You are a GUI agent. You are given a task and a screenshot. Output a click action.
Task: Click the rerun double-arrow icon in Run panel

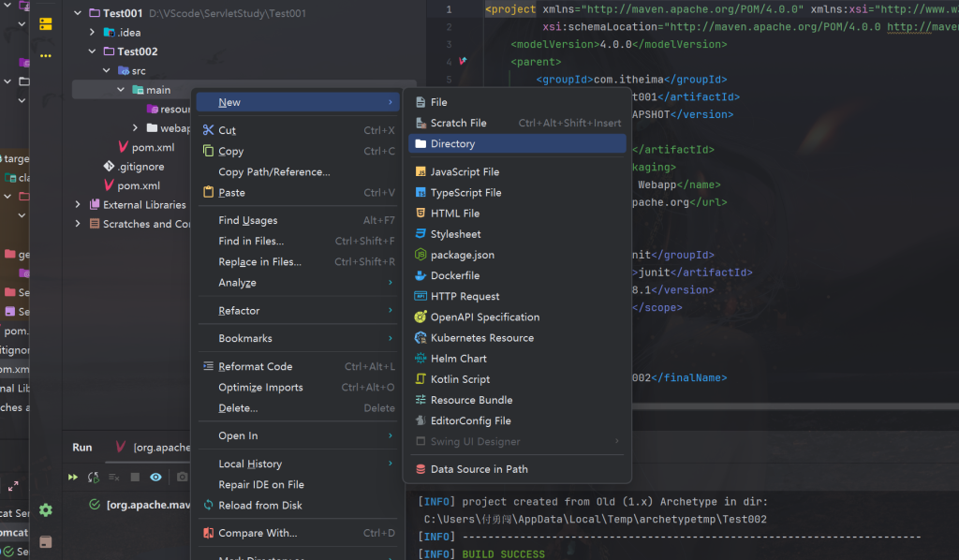pos(72,478)
